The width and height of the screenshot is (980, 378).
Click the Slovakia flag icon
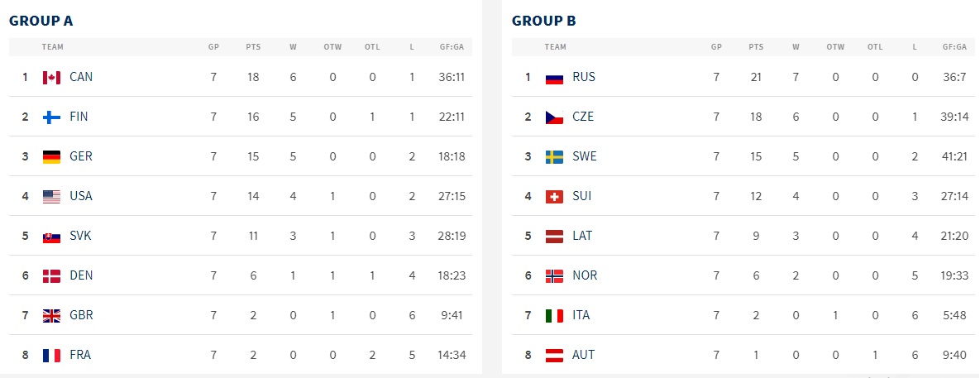[51, 236]
